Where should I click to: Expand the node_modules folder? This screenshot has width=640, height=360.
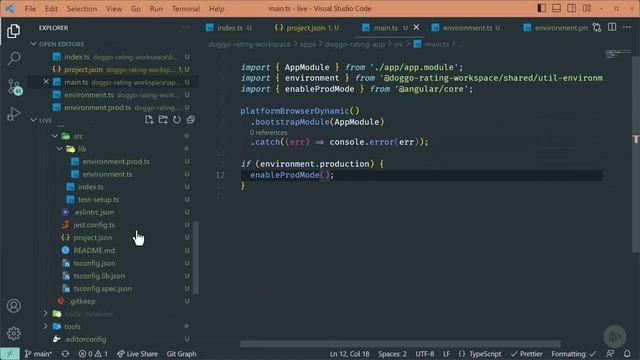click(45, 314)
